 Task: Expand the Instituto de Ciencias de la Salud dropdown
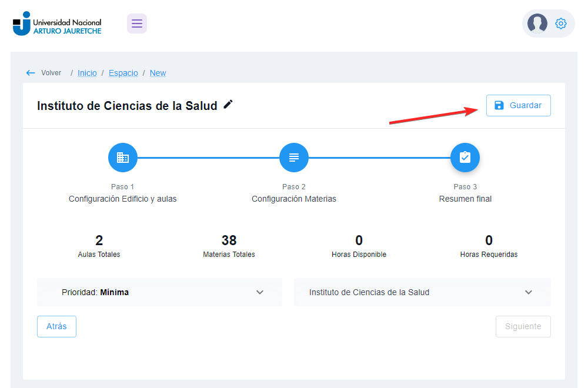(422, 292)
